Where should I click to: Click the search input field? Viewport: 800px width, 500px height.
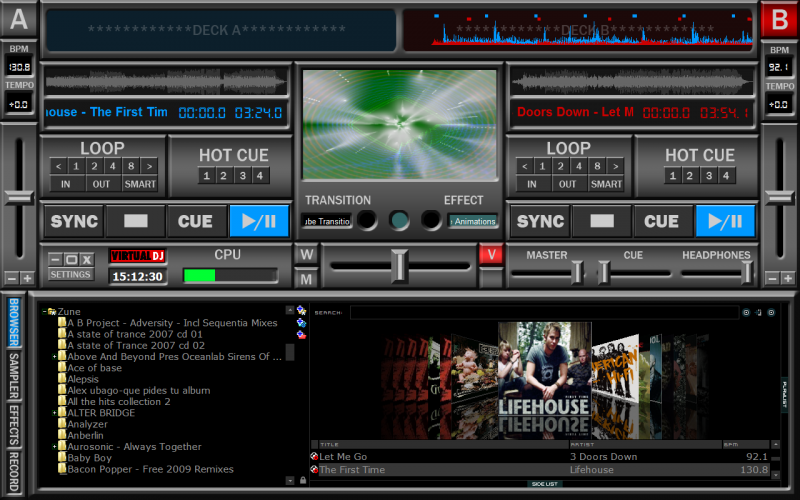[544, 312]
